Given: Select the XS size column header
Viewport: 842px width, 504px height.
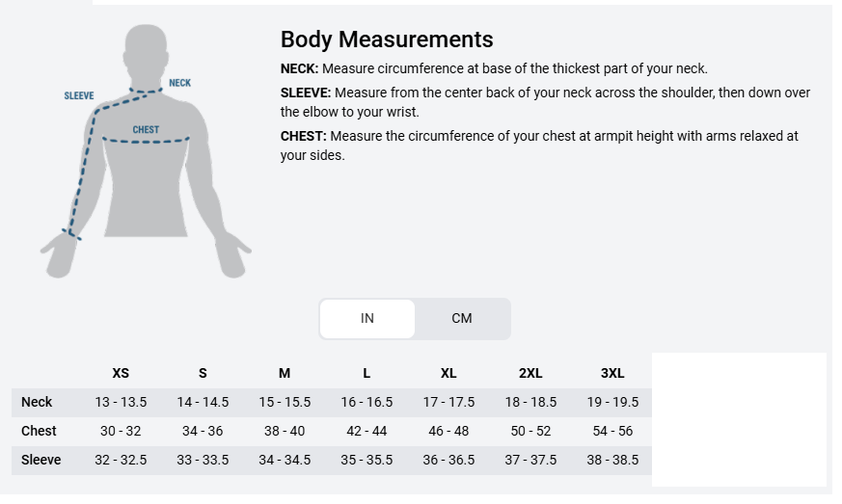Looking at the screenshot, I should [121, 373].
